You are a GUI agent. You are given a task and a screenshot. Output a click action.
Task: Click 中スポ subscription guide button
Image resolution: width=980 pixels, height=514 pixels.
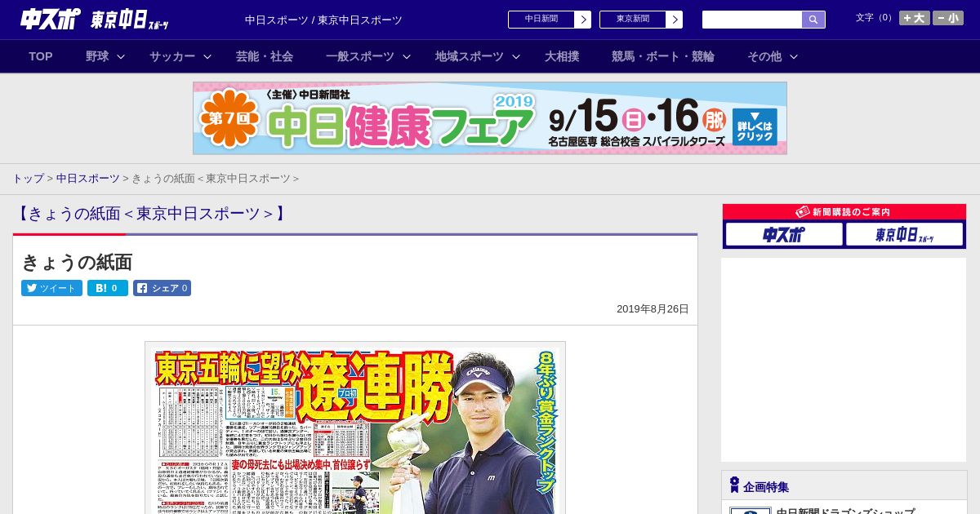click(x=784, y=235)
